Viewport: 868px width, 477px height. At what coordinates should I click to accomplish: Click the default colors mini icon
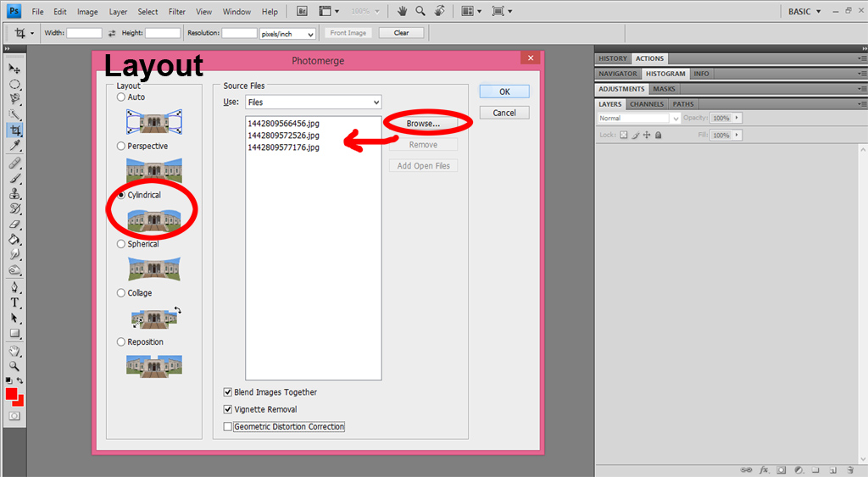click(8, 380)
